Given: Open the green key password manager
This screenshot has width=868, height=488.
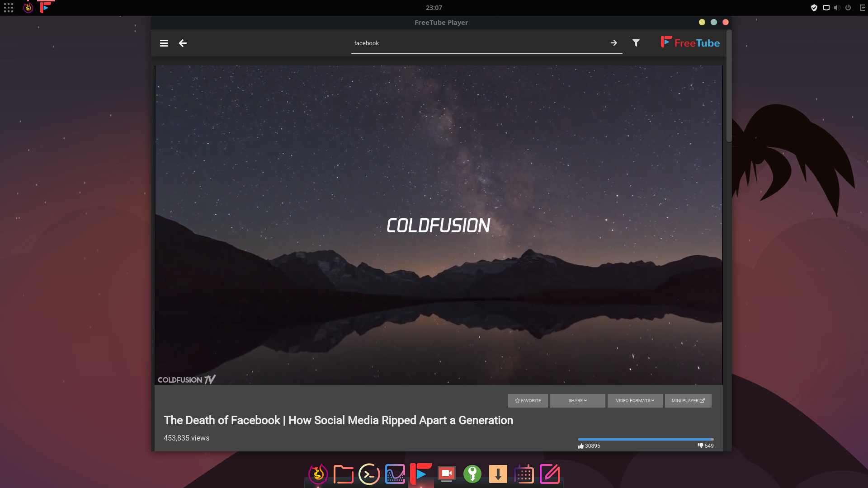Looking at the screenshot, I should tap(472, 474).
